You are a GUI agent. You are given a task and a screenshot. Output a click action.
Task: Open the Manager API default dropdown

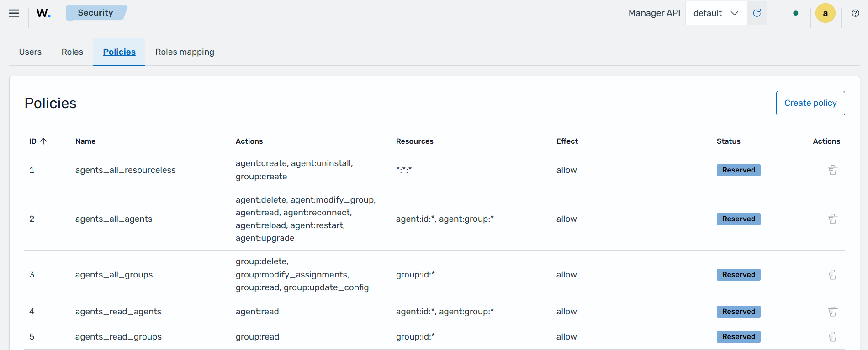tap(716, 13)
